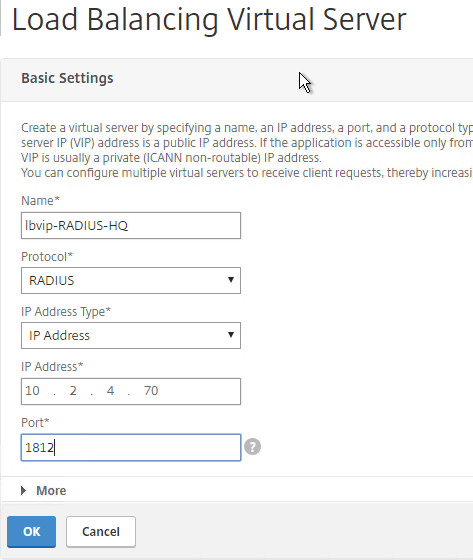Cancel the virtual server creation
This screenshot has width=473, height=560.
click(x=101, y=531)
